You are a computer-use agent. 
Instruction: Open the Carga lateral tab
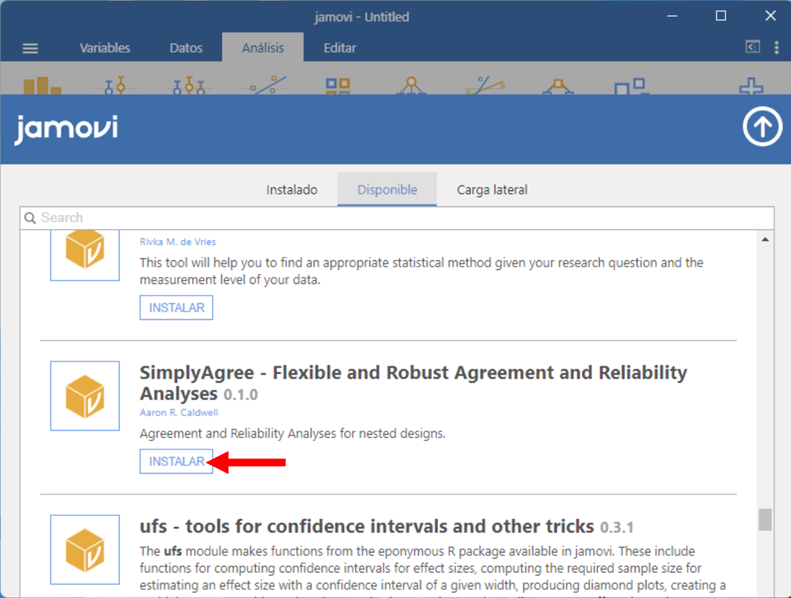pos(492,189)
